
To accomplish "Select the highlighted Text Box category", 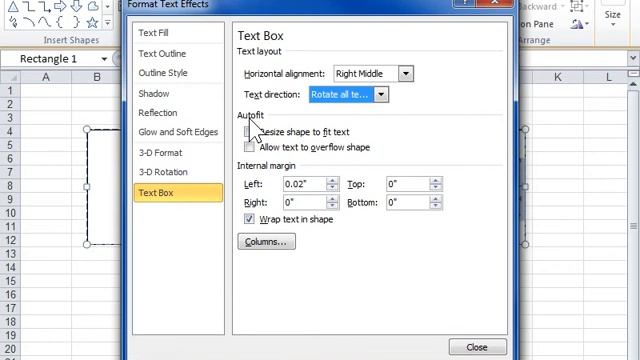I will pos(178,193).
